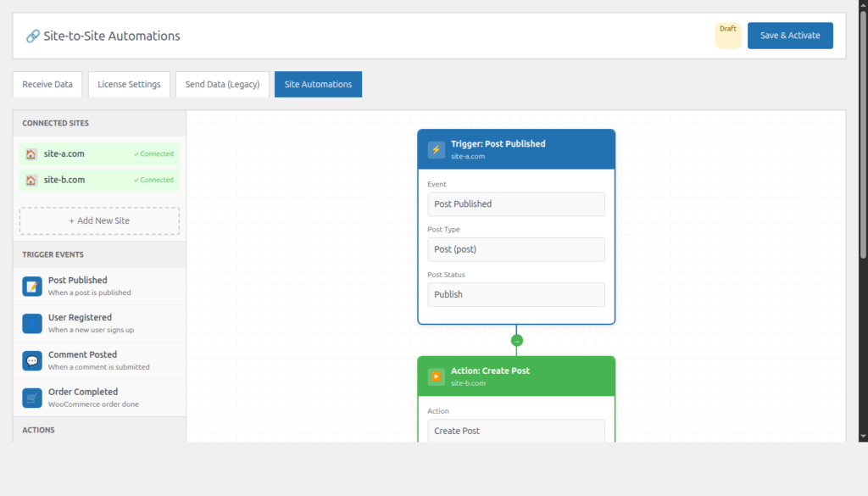Viewport: 868px width, 496px height.
Task: Click the Trigger: Post Published node header
Action: 516,149
